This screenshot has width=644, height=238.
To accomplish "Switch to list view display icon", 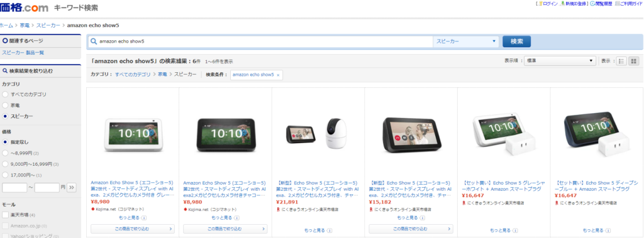I will pyautogui.click(x=621, y=61).
